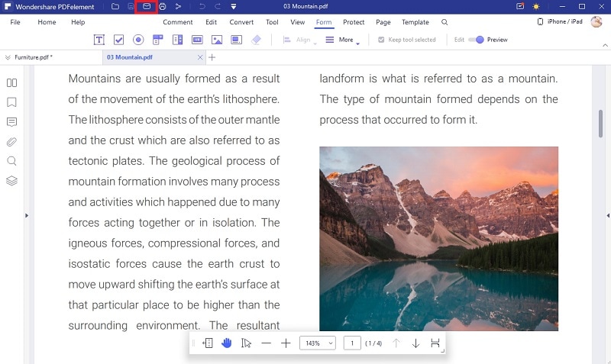611x364 pixels.
Task: Redo the last action
Action: [218, 6]
